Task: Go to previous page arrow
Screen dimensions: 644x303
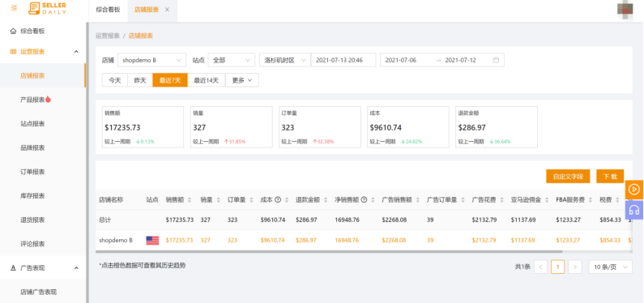Action: tap(540, 267)
